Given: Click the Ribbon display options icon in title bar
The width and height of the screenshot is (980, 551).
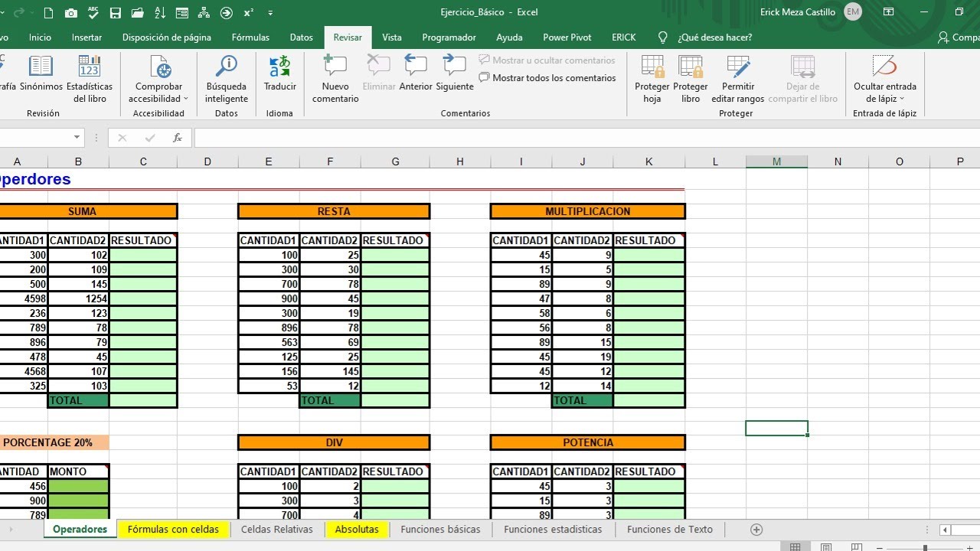Looking at the screenshot, I should [889, 12].
